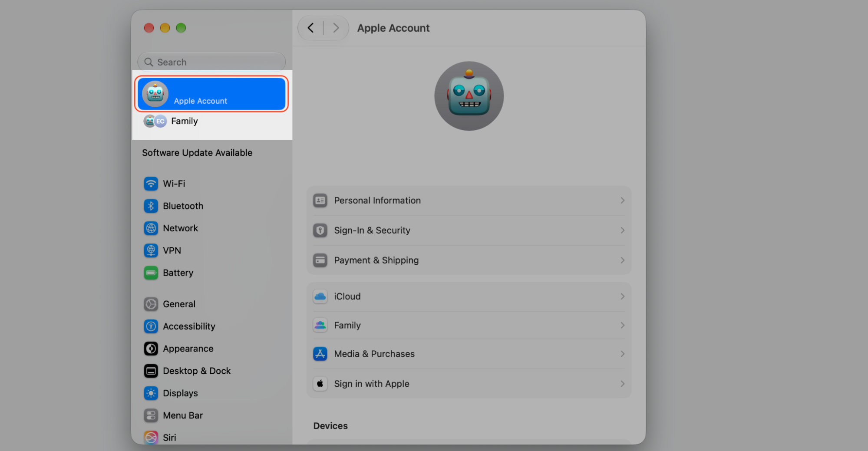
Task: Select the Siri icon in sidebar
Action: pos(151,438)
